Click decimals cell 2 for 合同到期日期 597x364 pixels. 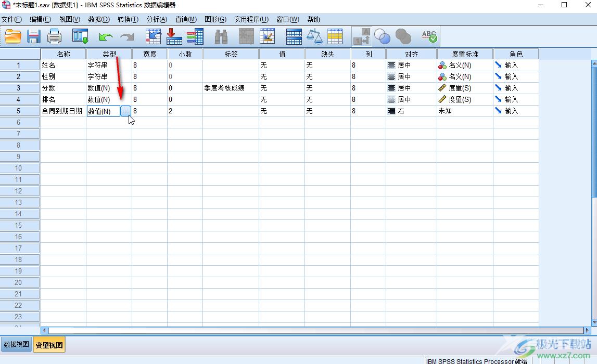click(x=185, y=111)
